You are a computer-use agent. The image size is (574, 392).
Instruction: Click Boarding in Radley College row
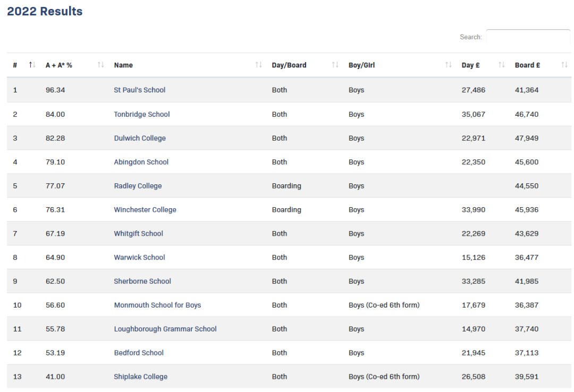coord(286,186)
